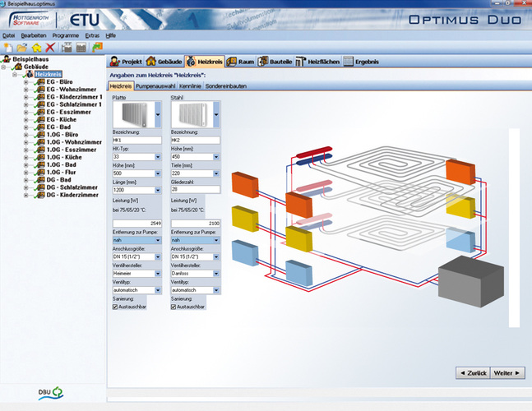This screenshot has height=411, width=532.
Task: Toggle Austauschbar checkbox under Platte column
Action: click(115, 308)
